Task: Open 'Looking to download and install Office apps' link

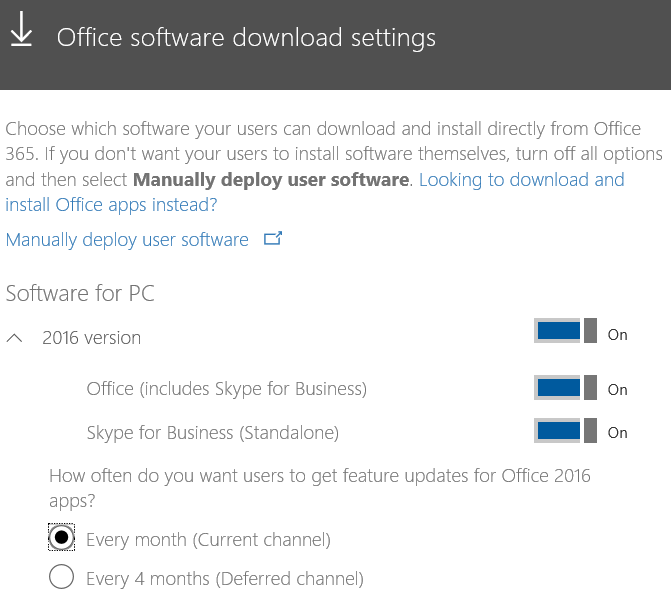Action: coord(315,192)
